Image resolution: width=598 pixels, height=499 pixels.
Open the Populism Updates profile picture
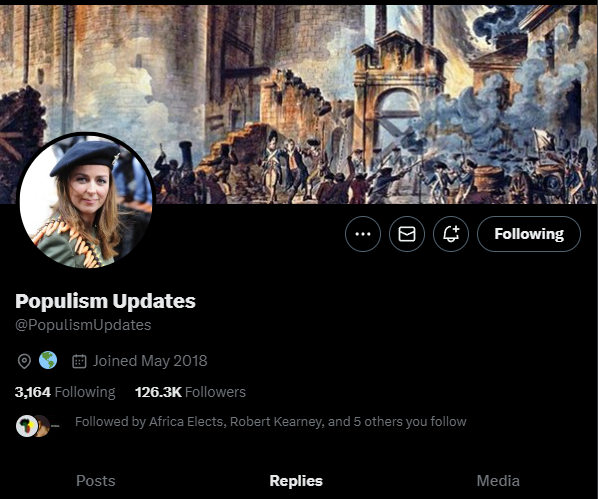(86, 201)
